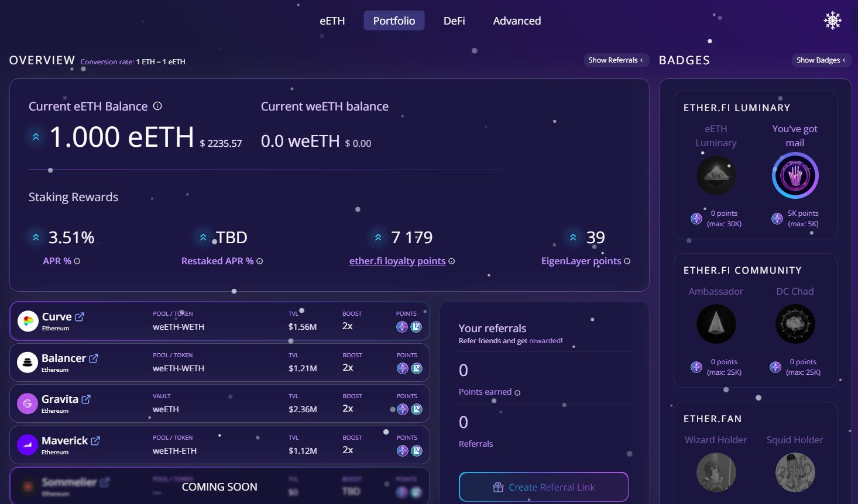The height and width of the screenshot is (504, 858).
Task: Click EigenLayer points icon in Curve row
Action: point(416,327)
